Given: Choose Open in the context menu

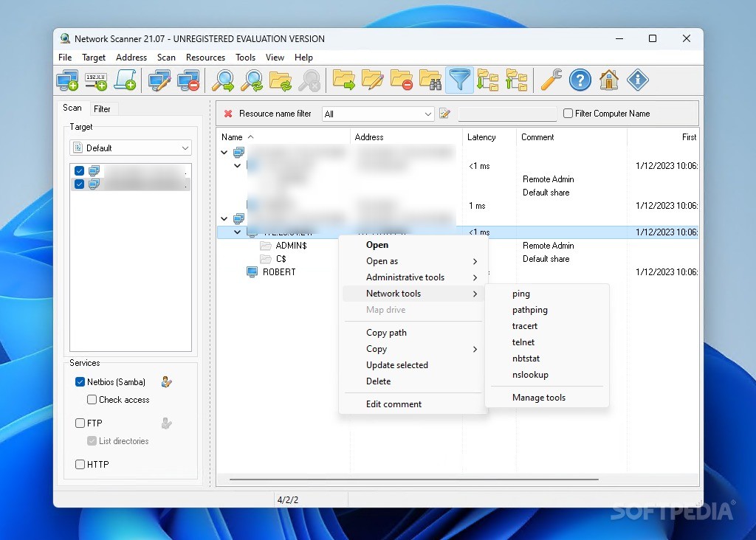Looking at the screenshot, I should click(x=413, y=245).
